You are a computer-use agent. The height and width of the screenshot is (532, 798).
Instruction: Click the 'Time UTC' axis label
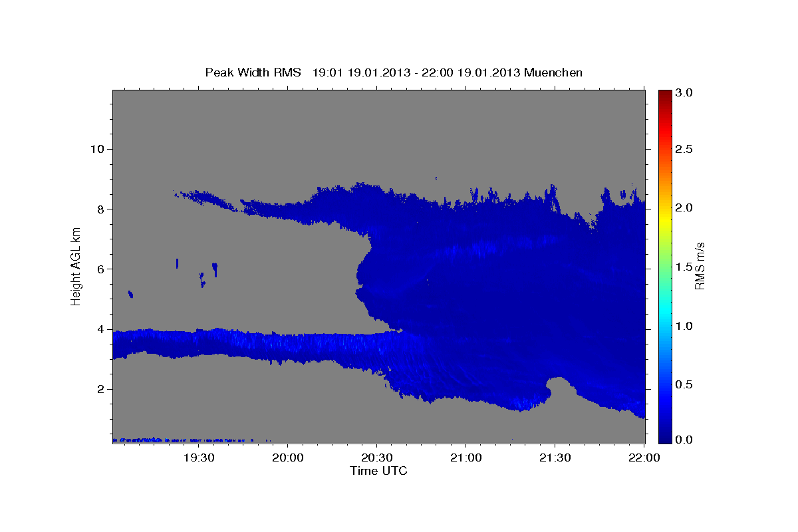coord(378,471)
